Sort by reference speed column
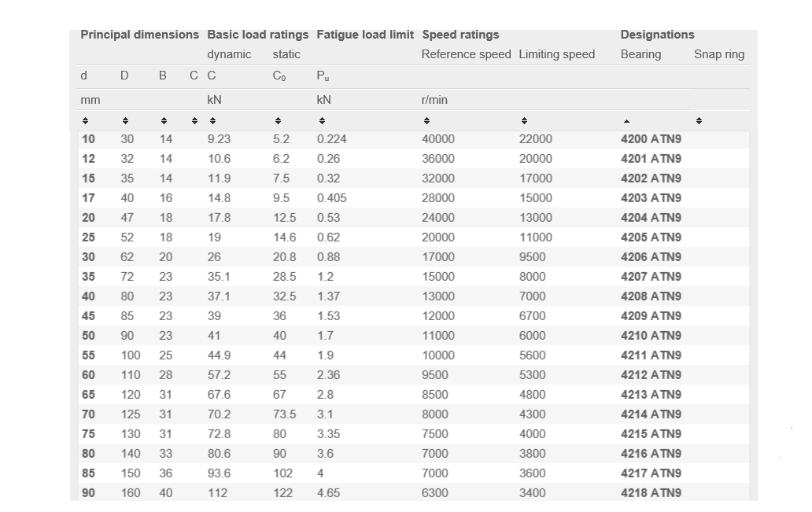 pyautogui.click(x=426, y=120)
